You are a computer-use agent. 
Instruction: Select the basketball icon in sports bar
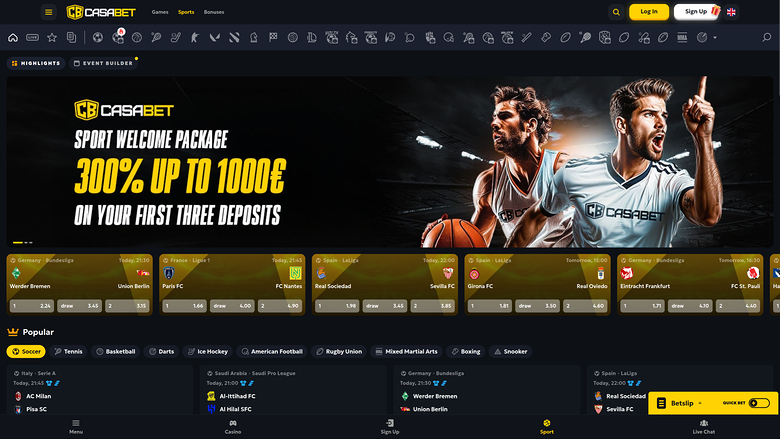[137, 37]
